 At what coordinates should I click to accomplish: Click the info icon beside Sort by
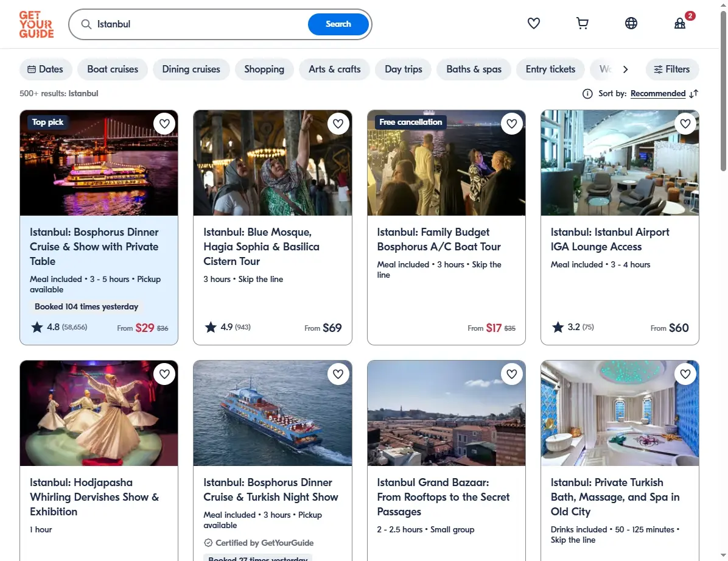[587, 94]
